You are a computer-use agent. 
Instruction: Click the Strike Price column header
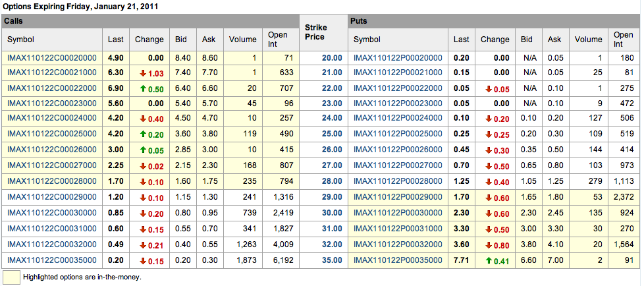(323, 32)
